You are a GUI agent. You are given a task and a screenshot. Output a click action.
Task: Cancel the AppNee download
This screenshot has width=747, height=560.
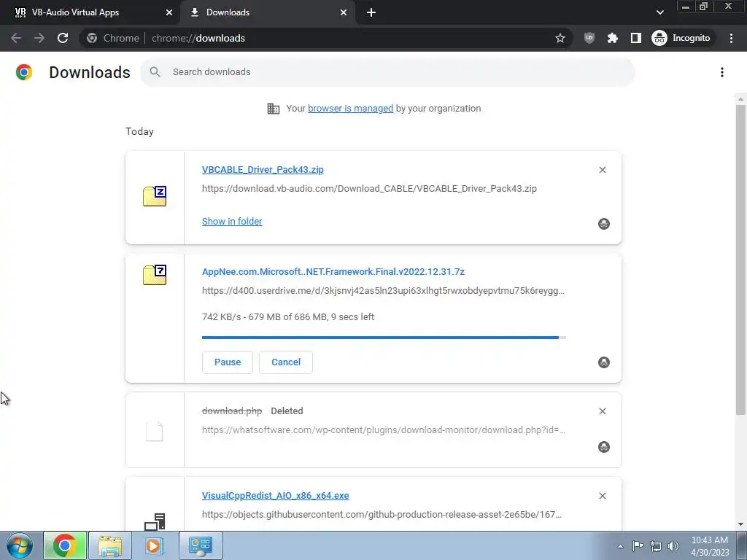(x=286, y=362)
